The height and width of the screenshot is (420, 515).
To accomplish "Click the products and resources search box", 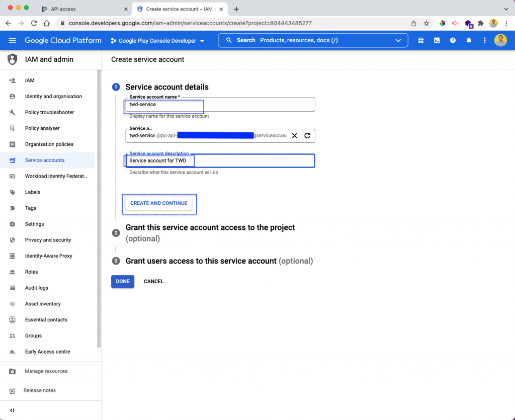I will (x=313, y=40).
